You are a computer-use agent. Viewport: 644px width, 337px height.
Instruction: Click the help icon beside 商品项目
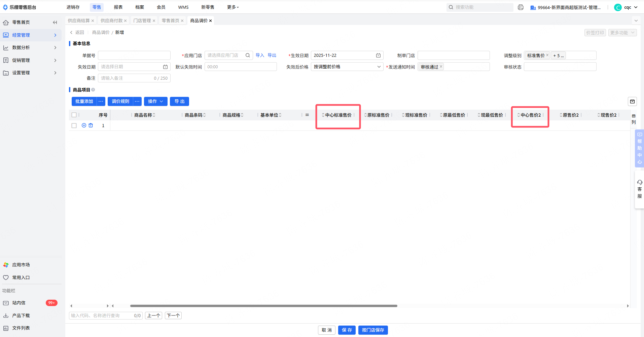tap(93, 90)
